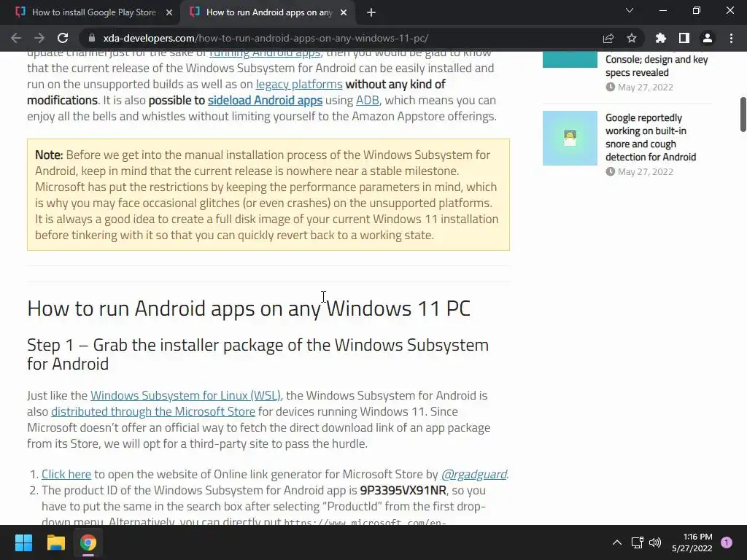Follow the 'running Android apps' link
Viewport: 747px width, 560px height.
[265, 53]
